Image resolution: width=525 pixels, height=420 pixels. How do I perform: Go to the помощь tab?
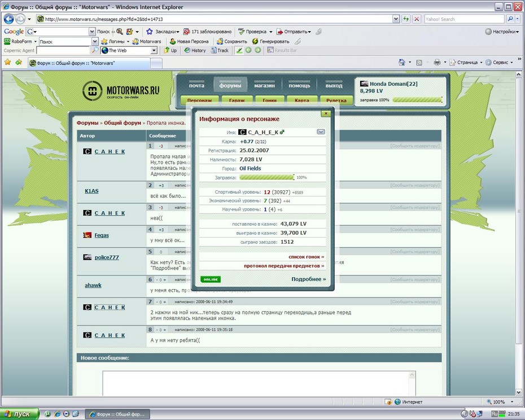click(x=299, y=85)
